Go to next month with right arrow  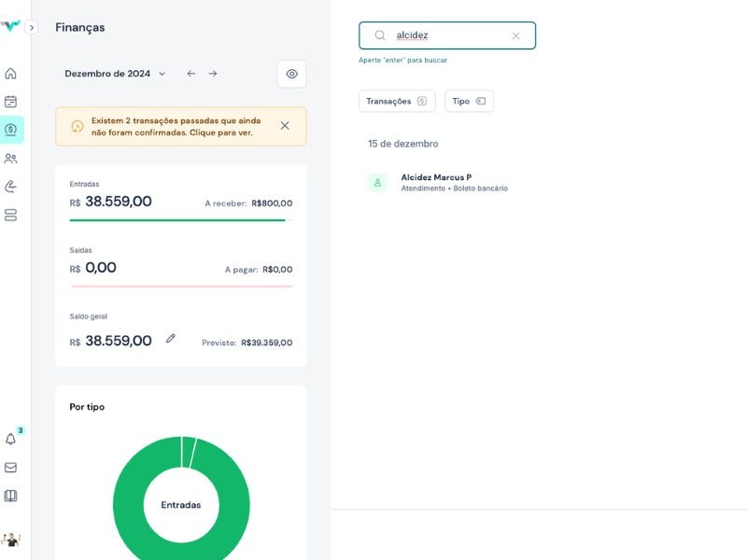coord(213,74)
